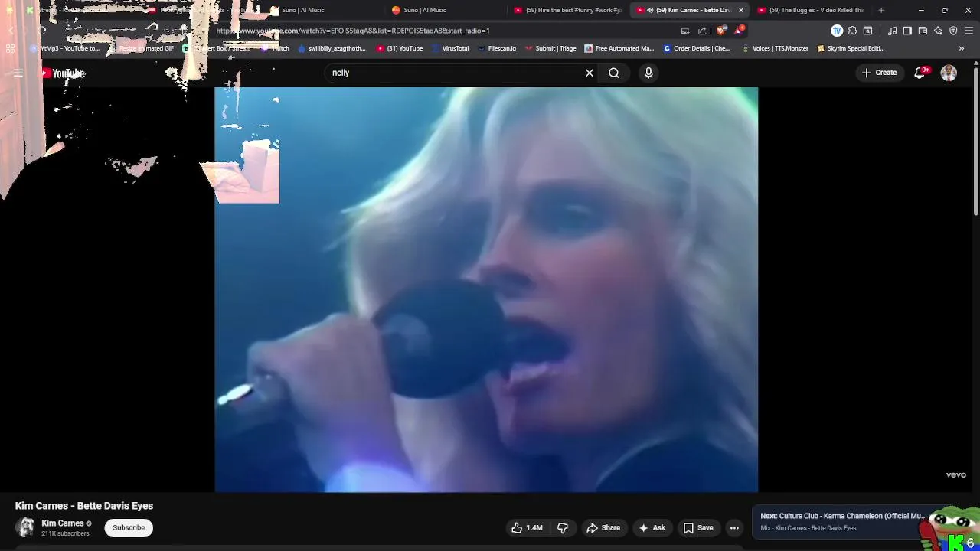
Task: Open the Create button menu
Action: pos(879,73)
